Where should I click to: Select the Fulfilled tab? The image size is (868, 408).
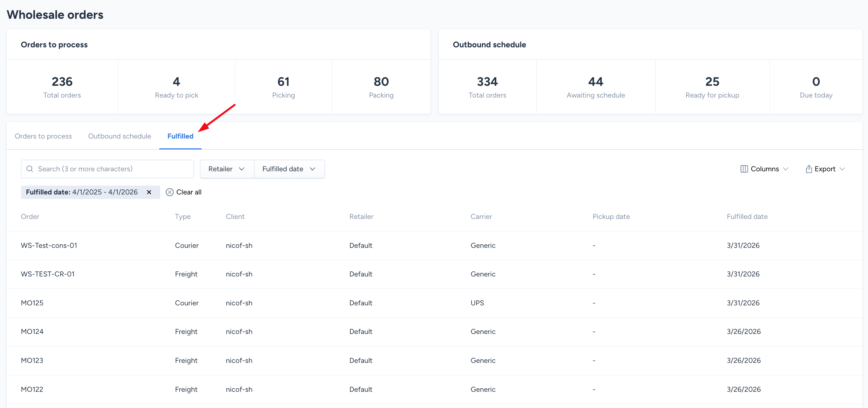click(180, 136)
